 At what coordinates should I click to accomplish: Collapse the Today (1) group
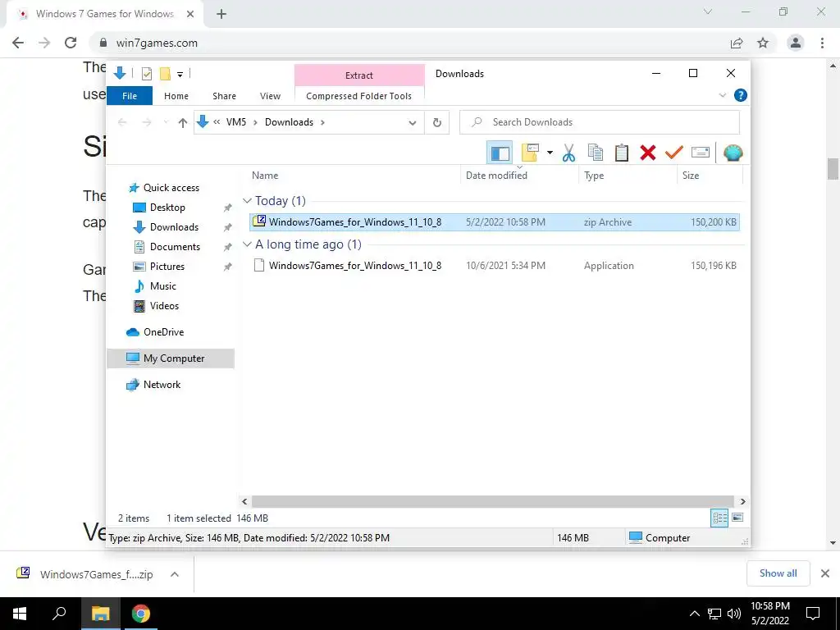247,201
